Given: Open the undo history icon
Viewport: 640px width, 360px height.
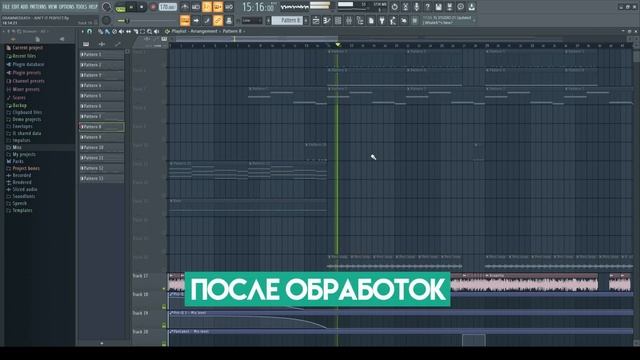Looking at the screenshot, I should click(394, 7).
